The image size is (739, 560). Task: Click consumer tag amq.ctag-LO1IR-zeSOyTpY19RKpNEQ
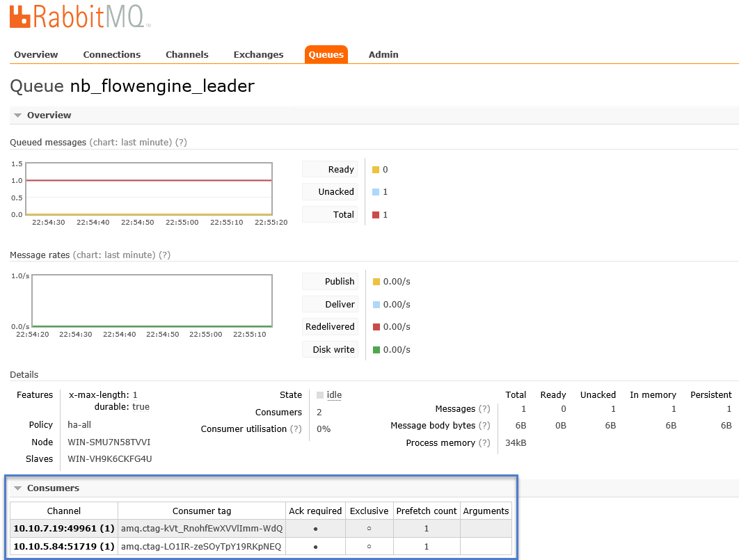[201, 546]
